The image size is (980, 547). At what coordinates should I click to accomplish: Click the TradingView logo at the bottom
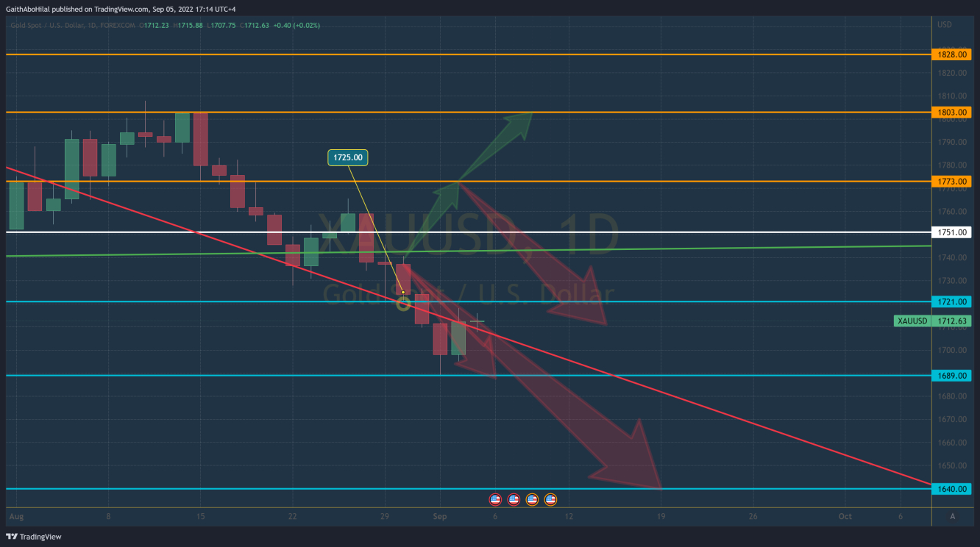pos(33,537)
